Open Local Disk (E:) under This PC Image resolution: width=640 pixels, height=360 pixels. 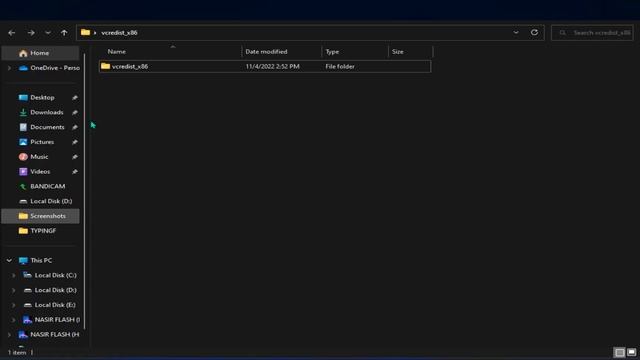[49, 305]
